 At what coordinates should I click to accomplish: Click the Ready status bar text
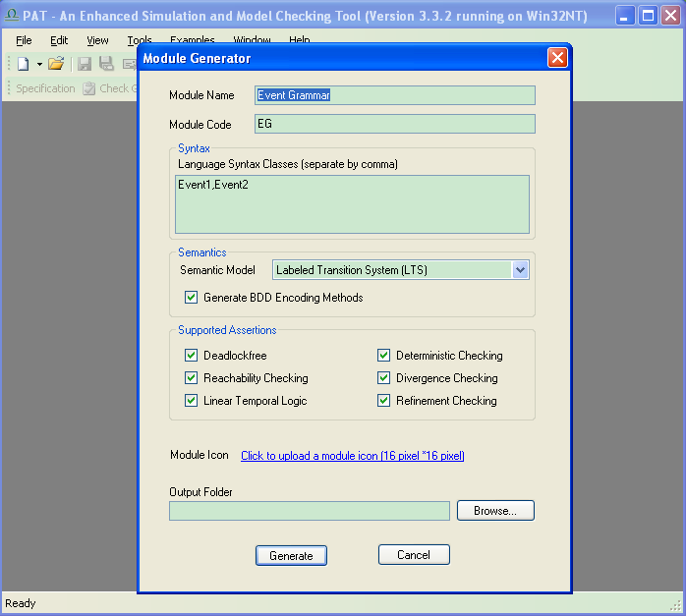20,603
